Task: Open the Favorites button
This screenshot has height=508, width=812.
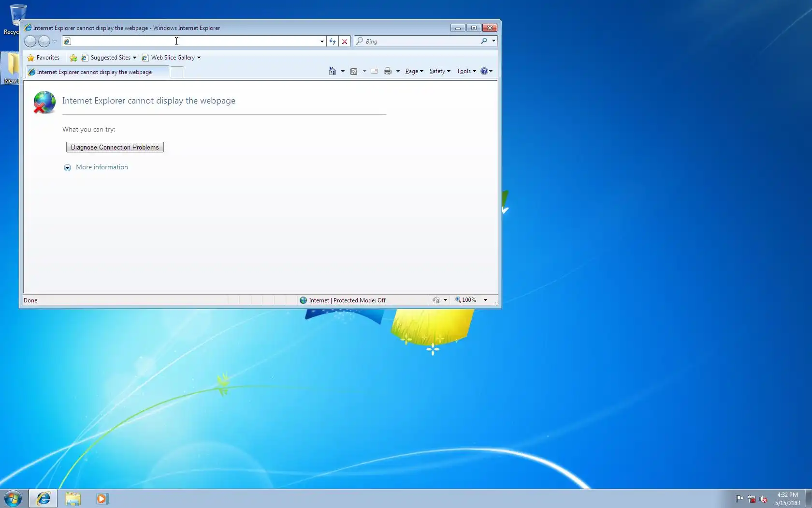Action: (43, 58)
